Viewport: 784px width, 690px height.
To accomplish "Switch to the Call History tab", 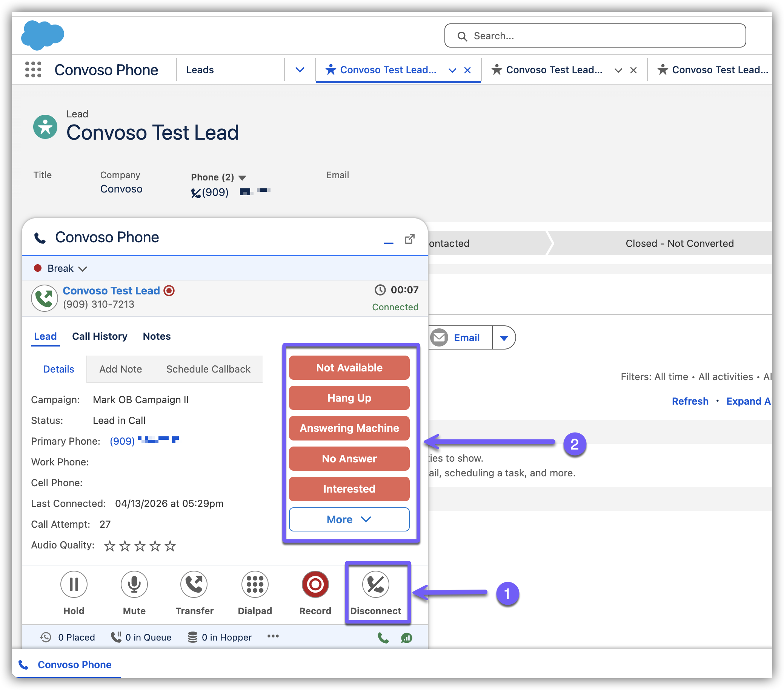I will (100, 336).
